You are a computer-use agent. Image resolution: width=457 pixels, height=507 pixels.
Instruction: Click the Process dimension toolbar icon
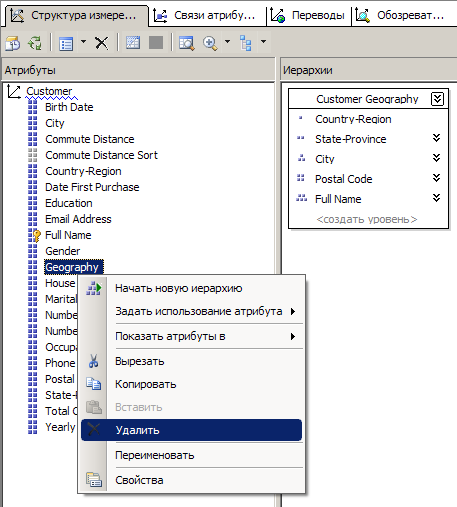(35, 43)
